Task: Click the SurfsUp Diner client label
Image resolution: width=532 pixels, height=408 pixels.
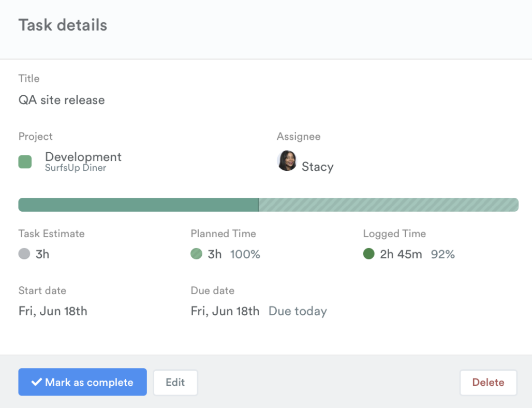Action: point(76,168)
